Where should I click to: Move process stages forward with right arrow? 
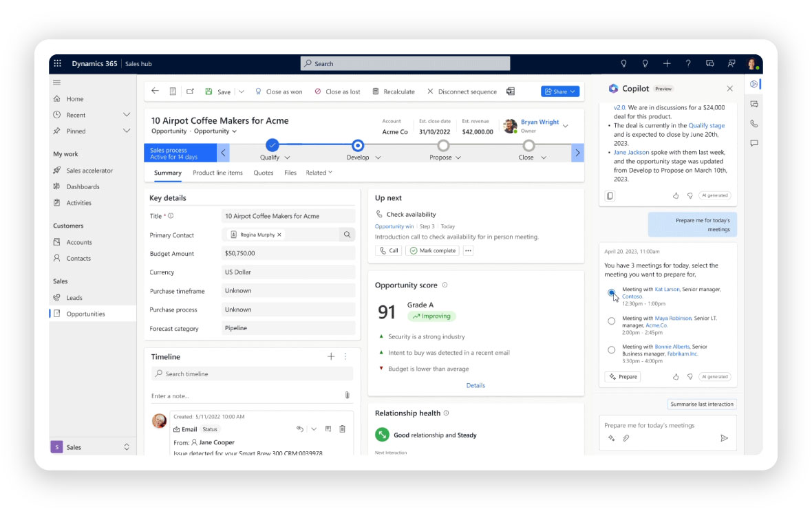click(x=577, y=153)
